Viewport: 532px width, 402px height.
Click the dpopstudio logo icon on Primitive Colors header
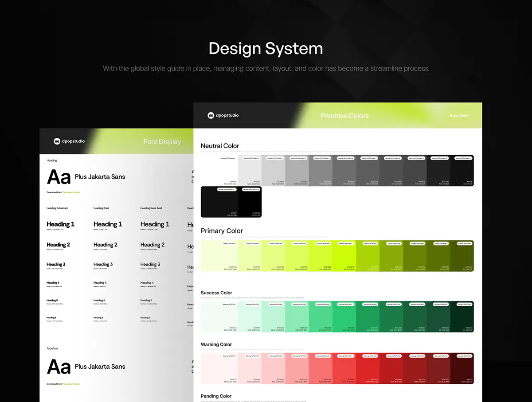click(x=211, y=115)
